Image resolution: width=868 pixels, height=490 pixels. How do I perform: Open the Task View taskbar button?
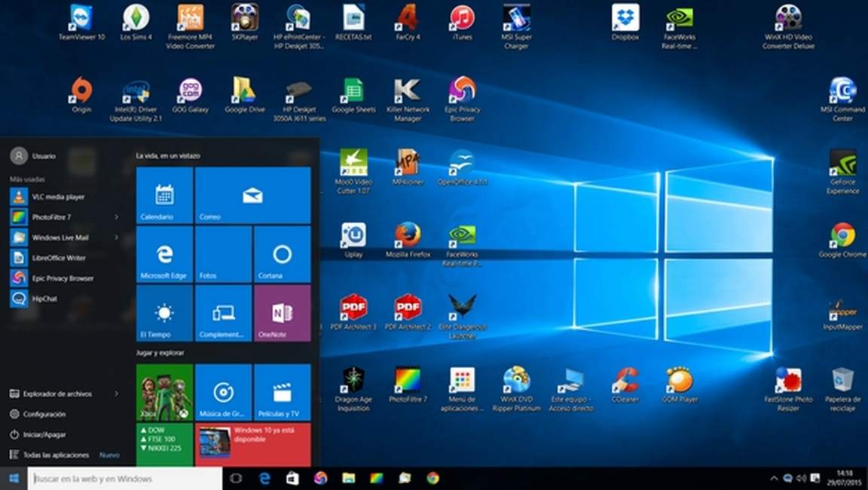point(235,479)
